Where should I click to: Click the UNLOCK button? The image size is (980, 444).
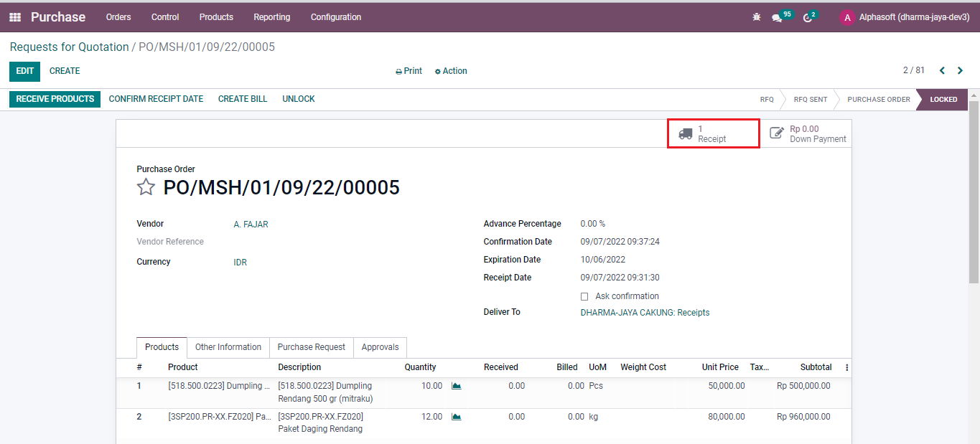click(x=299, y=99)
